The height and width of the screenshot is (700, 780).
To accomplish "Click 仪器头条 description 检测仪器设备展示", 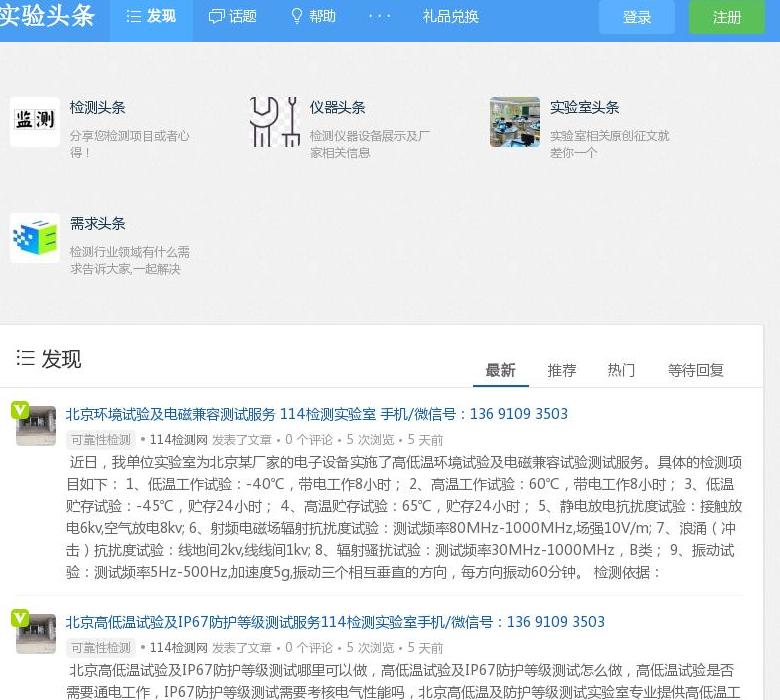I will tap(370, 144).
